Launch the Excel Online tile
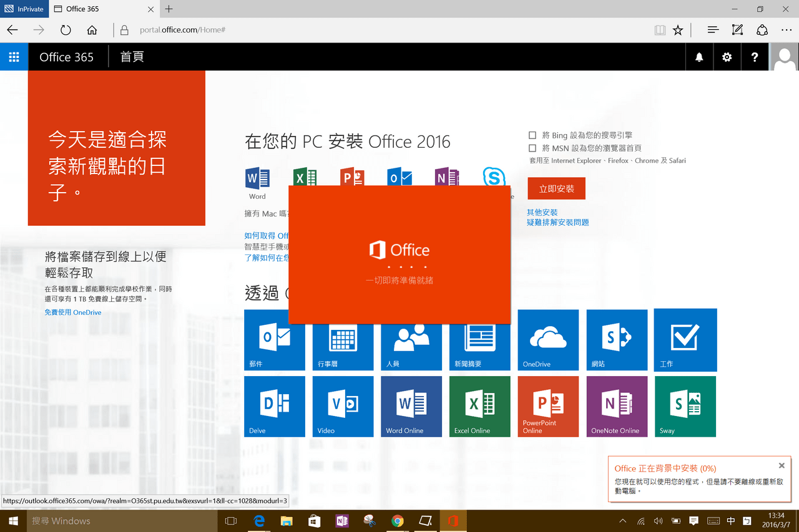 [480, 407]
